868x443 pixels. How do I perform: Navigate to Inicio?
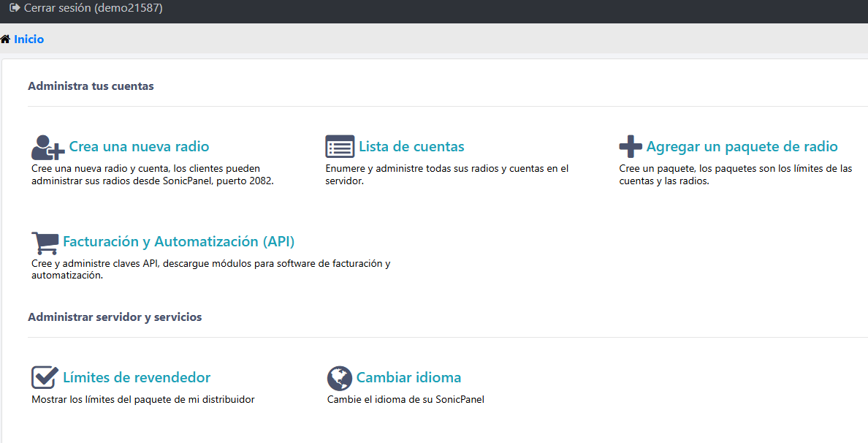click(x=27, y=39)
